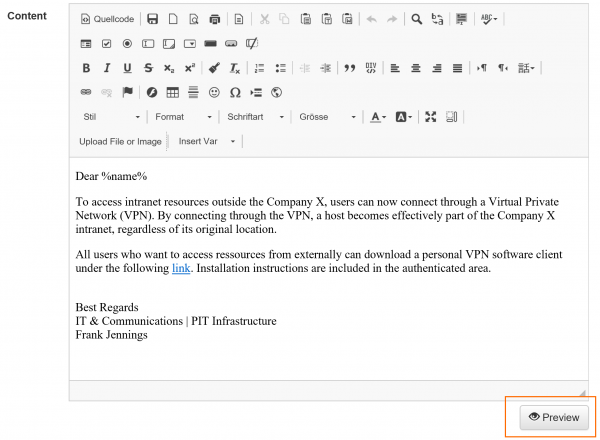Remove formatting from the selection
600x440 pixels.
tap(235, 68)
